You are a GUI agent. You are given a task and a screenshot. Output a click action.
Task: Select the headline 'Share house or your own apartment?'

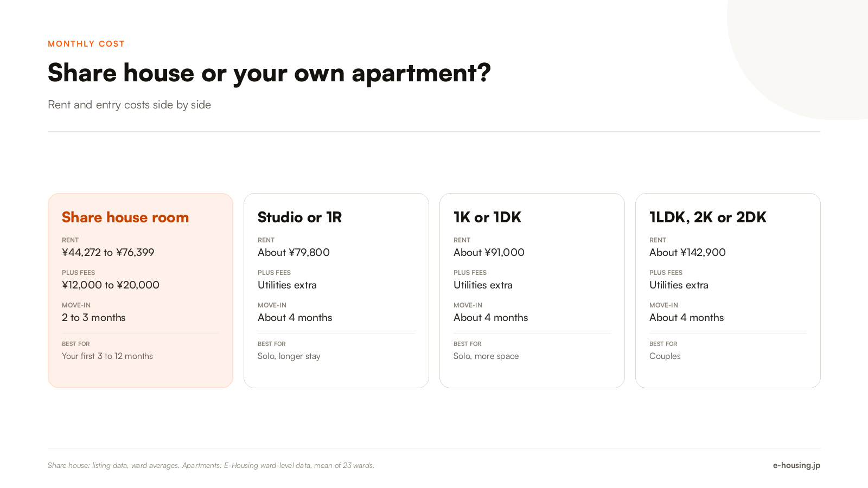coord(269,73)
